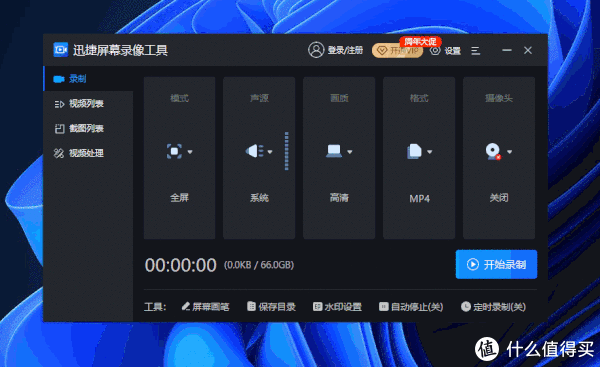This screenshot has height=367, width=600.
Task: Click the 00:00:00 recording timer
Action: click(181, 265)
